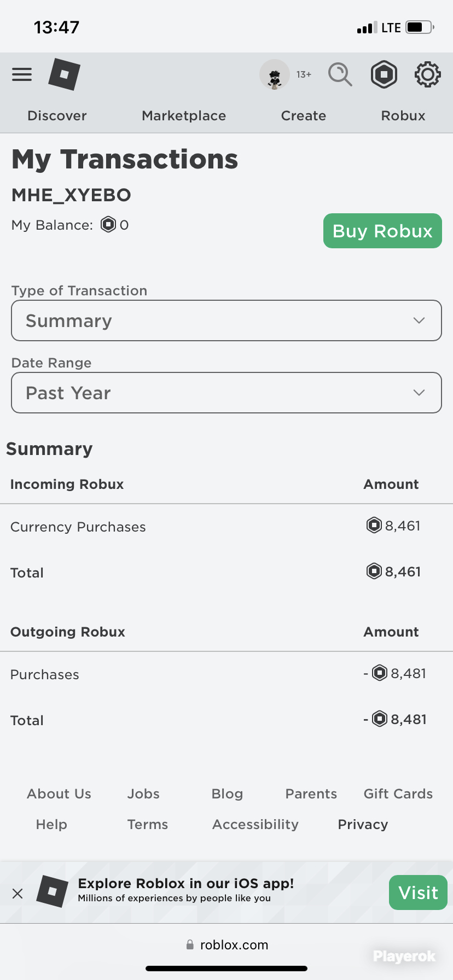The image size is (453, 980).
Task: Tap the roblox.com address bar
Action: [x=226, y=944]
